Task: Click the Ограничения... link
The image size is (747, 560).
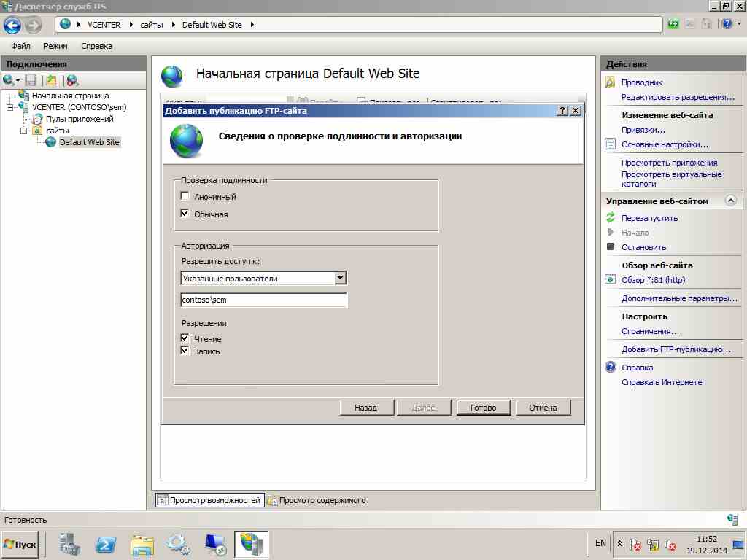Action: pyautogui.click(x=650, y=331)
